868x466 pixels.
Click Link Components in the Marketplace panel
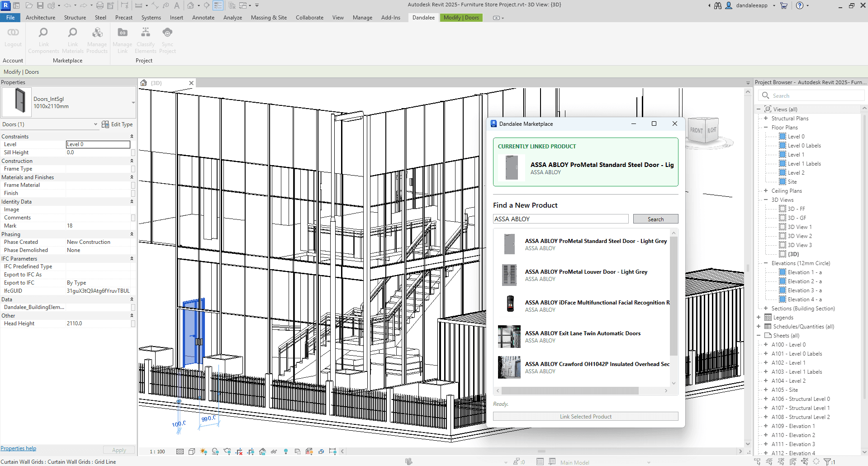[x=43, y=41]
